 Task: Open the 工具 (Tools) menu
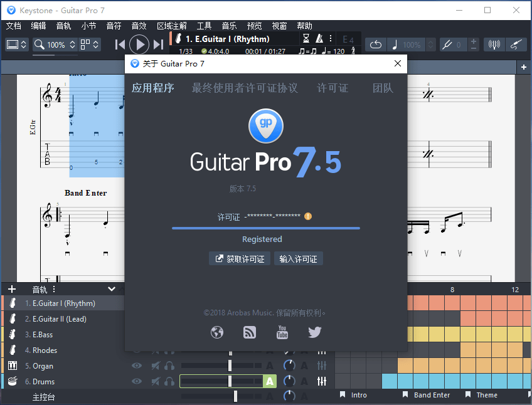coord(204,26)
